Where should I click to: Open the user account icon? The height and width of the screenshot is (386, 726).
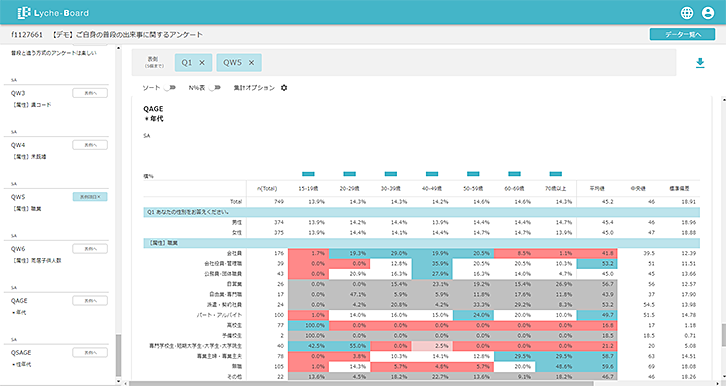pyautogui.click(x=708, y=13)
